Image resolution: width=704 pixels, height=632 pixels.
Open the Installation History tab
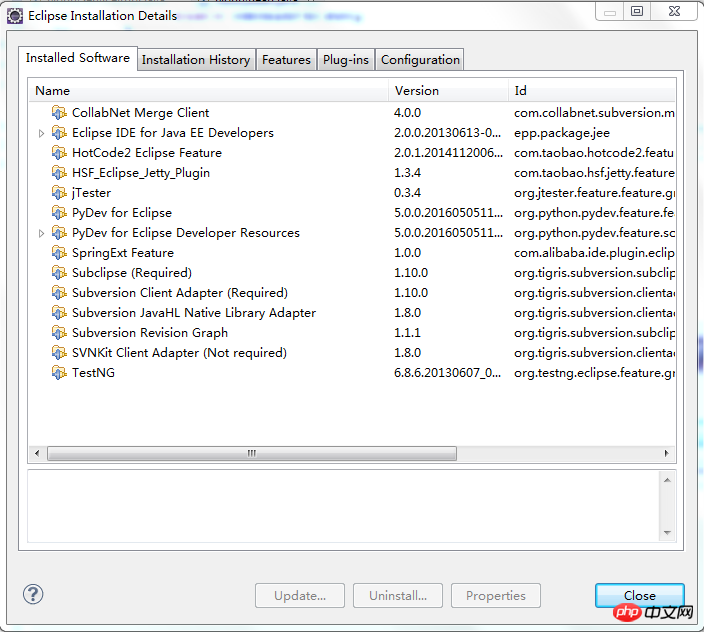point(196,60)
